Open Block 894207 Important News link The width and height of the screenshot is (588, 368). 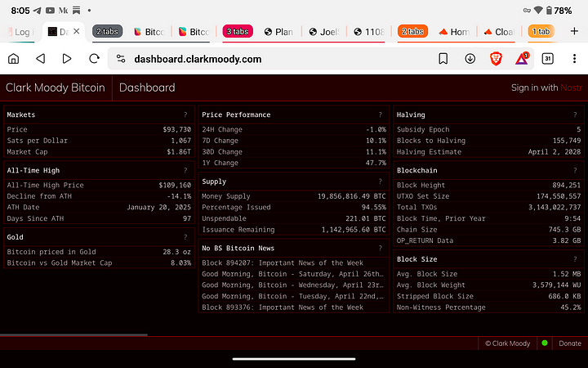(x=283, y=263)
